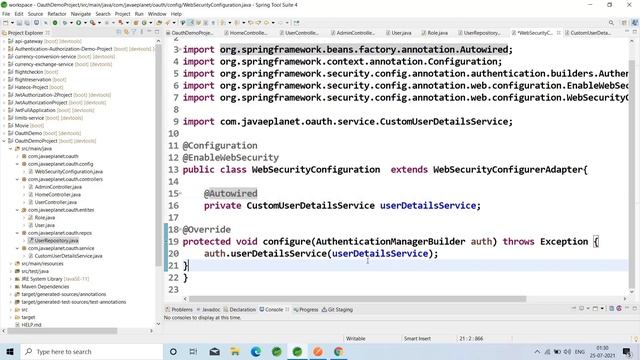Viewport: 640px width, 360px height.
Task: Collapse the com.javaeplanet.oauth.entites package
Action: (x=18, y=210)
